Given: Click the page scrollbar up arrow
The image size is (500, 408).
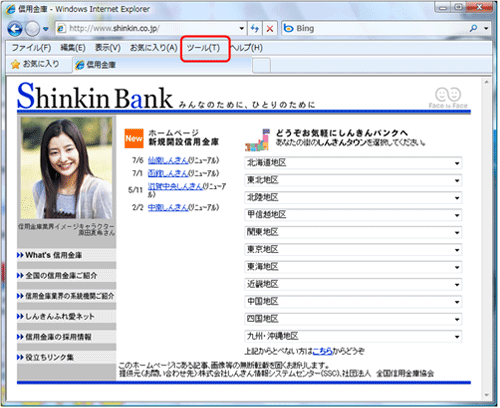Looking at the screenshot, I should (486, 82).
